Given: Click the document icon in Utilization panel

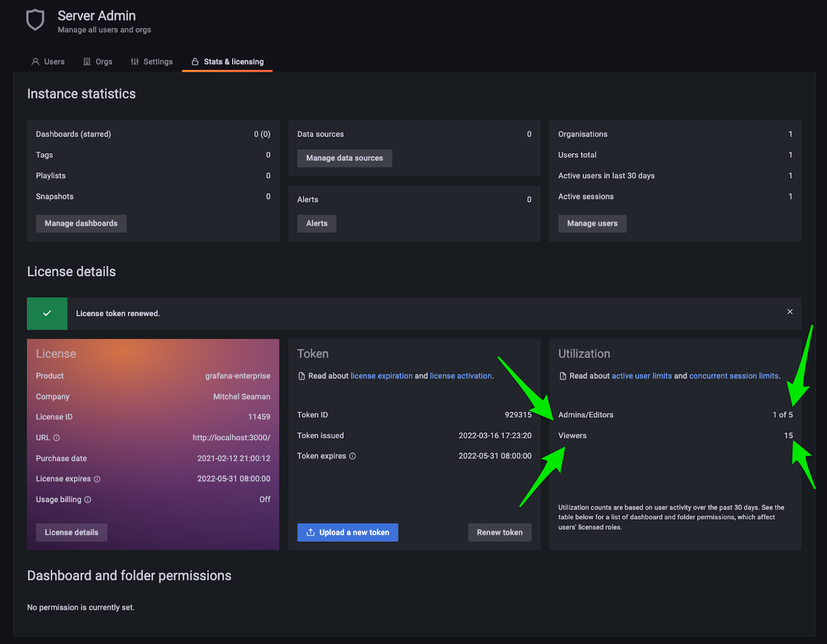Looking at the screenshot, I should coord(563,376).
